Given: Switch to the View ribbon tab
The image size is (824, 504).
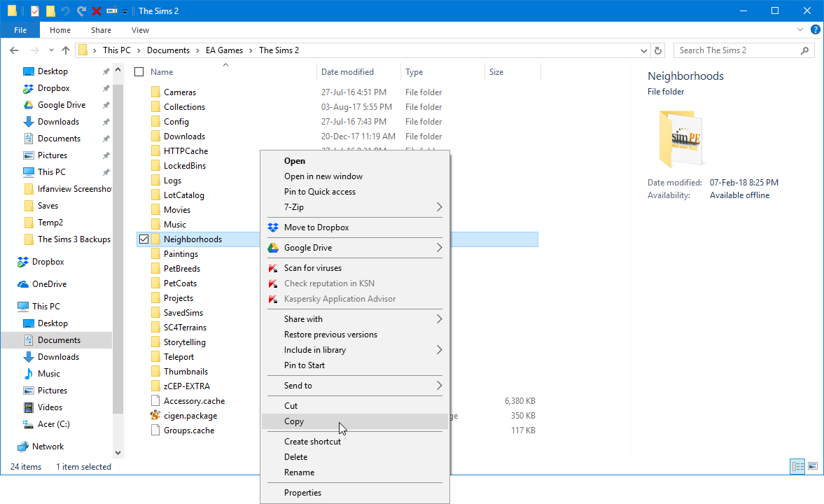Looking at the screenshot, I should click(140, 30).
